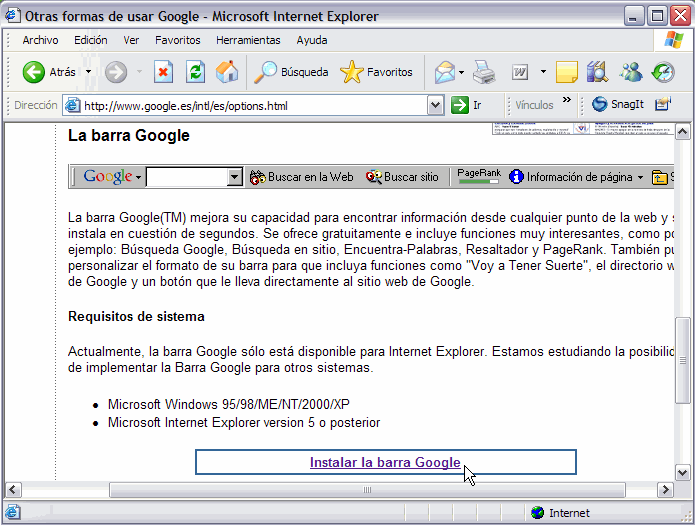Stop loading with the red X icon
This screenshot has height=526, width=695.
coord(164,72)
